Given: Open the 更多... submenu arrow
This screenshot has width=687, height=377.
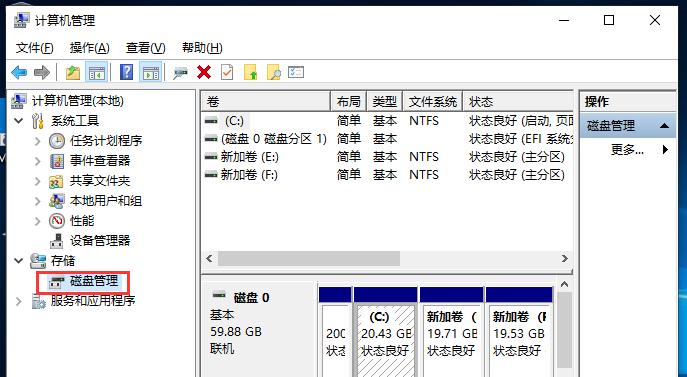Looking at the screenshot, I should click(665, 149).
